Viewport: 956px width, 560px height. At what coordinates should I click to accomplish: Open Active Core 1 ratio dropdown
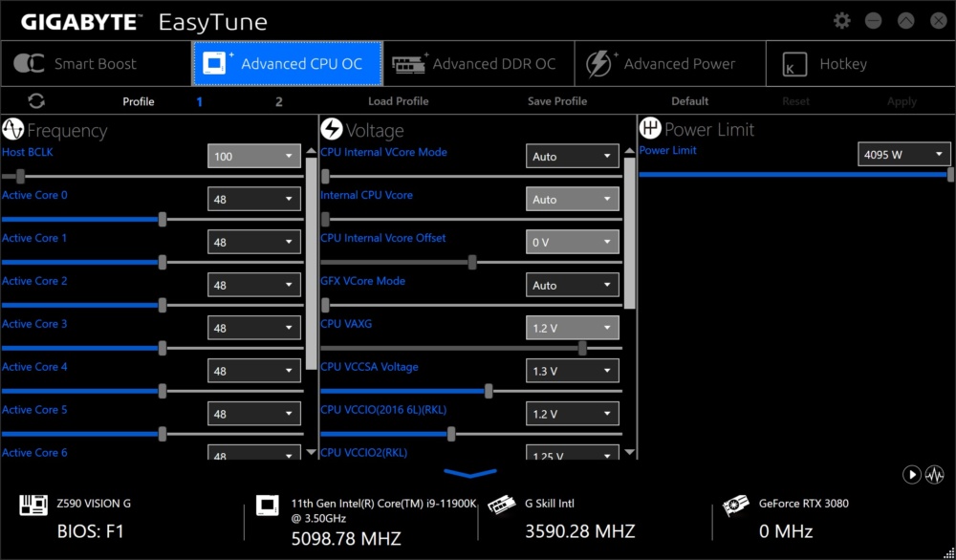[x=253, y=242]
